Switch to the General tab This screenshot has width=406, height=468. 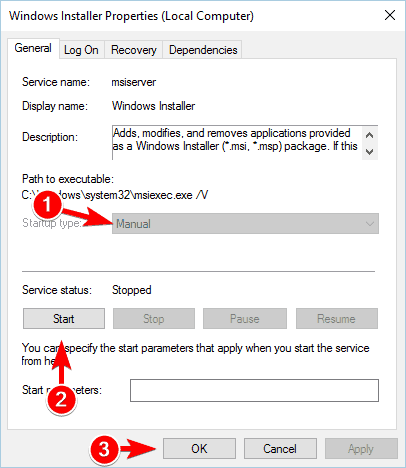tap(33, 49)
